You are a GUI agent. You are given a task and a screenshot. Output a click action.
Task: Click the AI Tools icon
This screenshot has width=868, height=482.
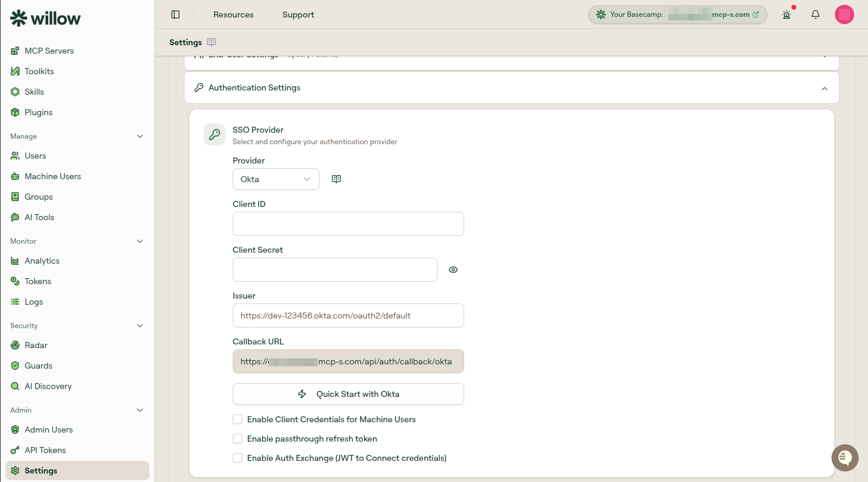pyautogui.click(x=15, y=217)
